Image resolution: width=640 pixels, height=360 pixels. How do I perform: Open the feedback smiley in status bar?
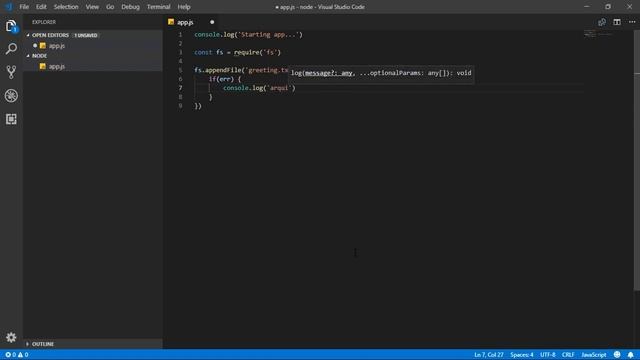tap(617, 355)
